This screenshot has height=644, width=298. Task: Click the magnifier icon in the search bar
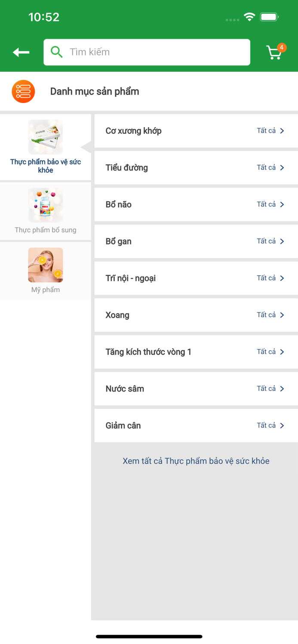click(56, 52)
